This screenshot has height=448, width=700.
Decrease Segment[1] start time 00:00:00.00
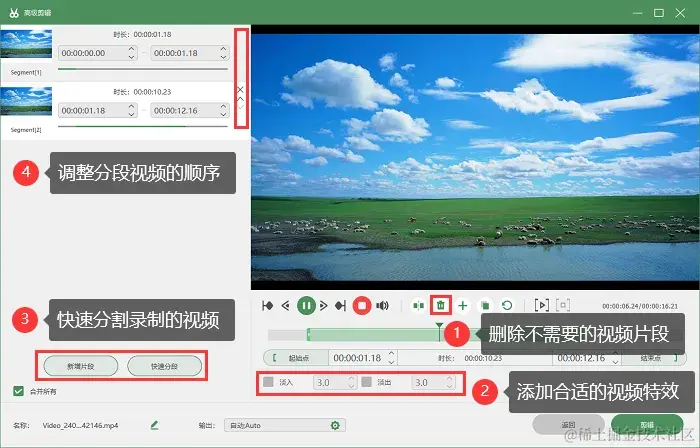(x=131, y=57)
